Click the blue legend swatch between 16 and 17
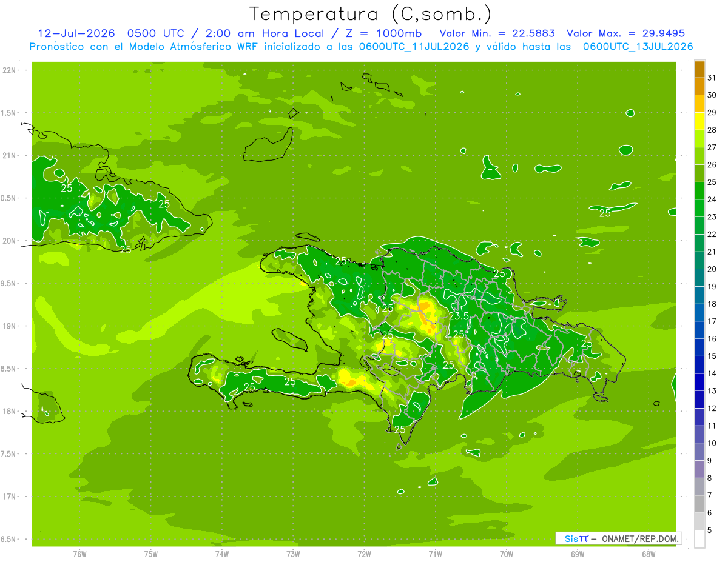Screen dimensions: 728x562 coord(699,330)
